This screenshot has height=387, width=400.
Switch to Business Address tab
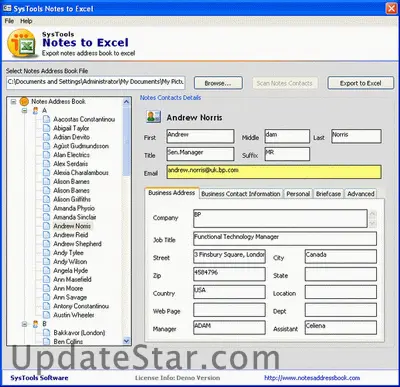tap(172, 193)
